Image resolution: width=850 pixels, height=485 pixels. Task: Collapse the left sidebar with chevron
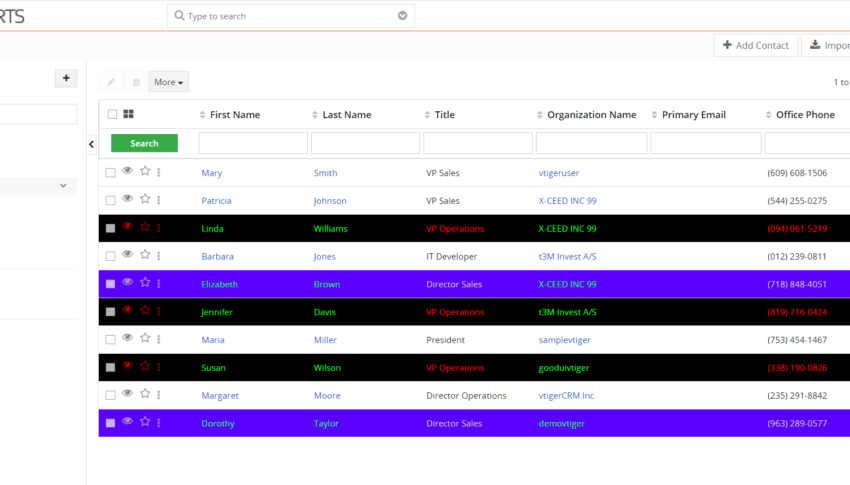92,144
